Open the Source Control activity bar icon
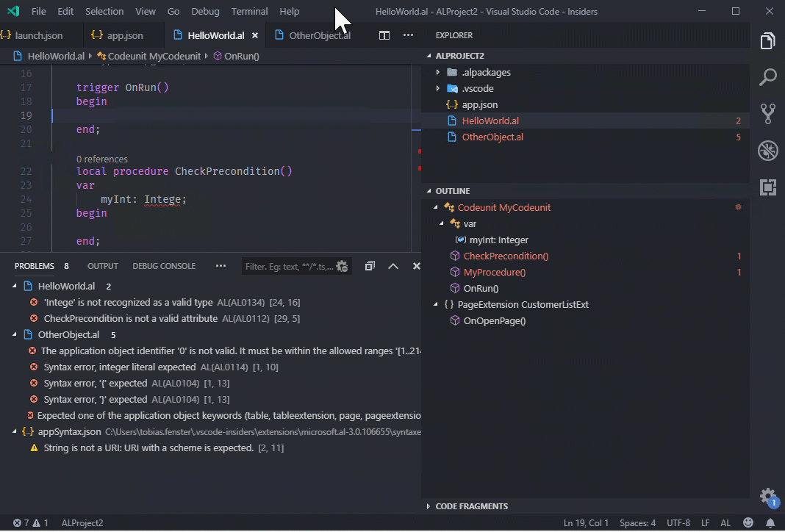This screenshot has width=785, height=532. pos(767,114)
